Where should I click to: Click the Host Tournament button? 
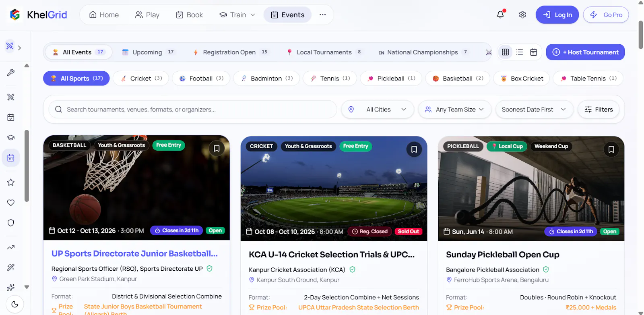pyautogui.click(x=585, y=52)
